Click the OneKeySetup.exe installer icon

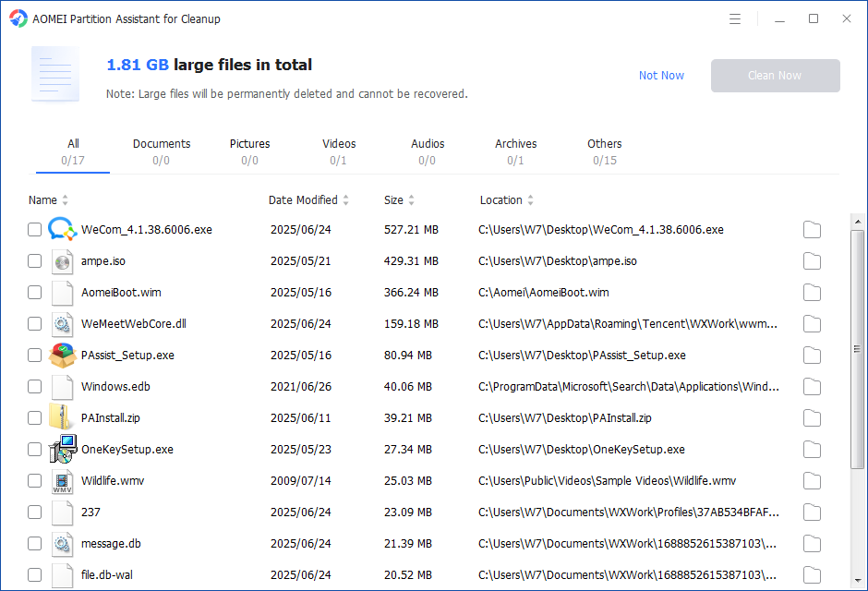(62, 449)
